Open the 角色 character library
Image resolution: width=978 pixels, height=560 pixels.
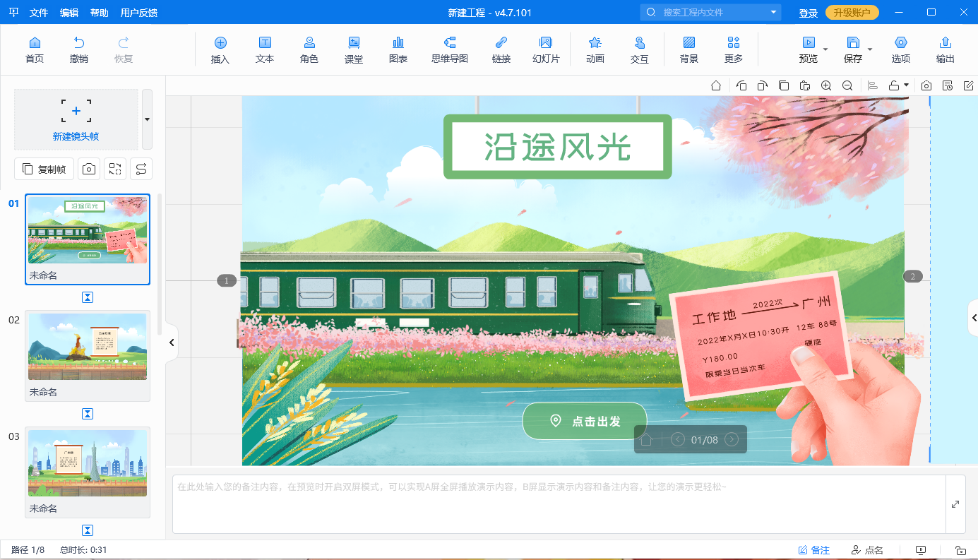pos(309,50)
